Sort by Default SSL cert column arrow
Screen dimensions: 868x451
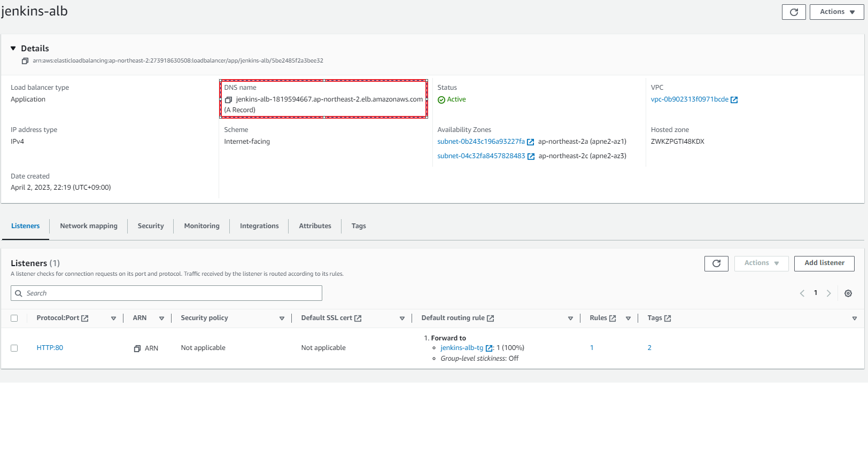click(402, 318)
